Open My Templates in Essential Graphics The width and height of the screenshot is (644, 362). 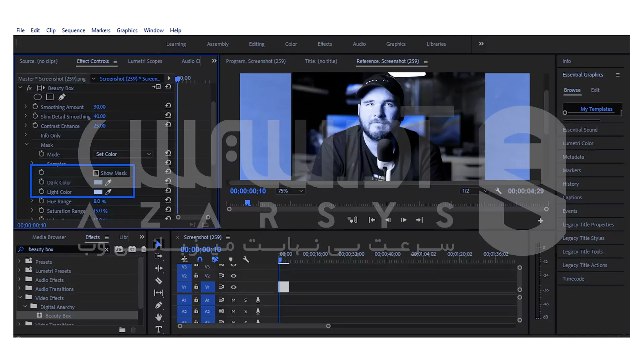point(596,109)
